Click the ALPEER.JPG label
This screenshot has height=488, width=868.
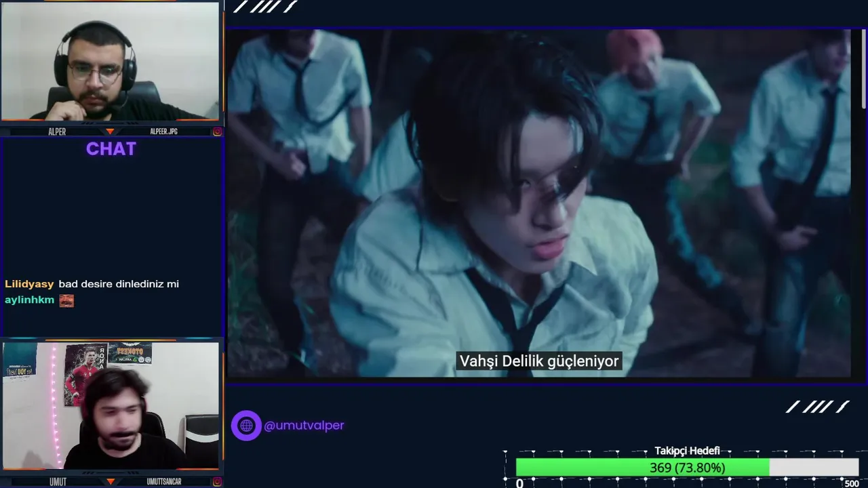point(163,131)
